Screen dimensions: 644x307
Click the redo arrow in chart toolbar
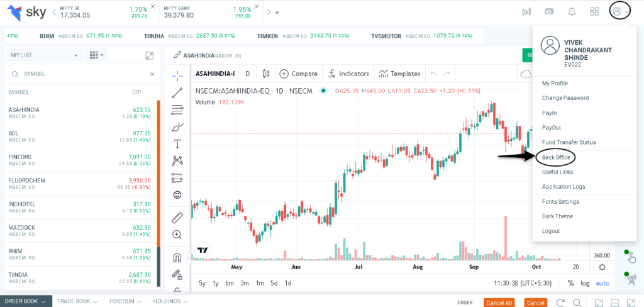(x=447, y=74)
